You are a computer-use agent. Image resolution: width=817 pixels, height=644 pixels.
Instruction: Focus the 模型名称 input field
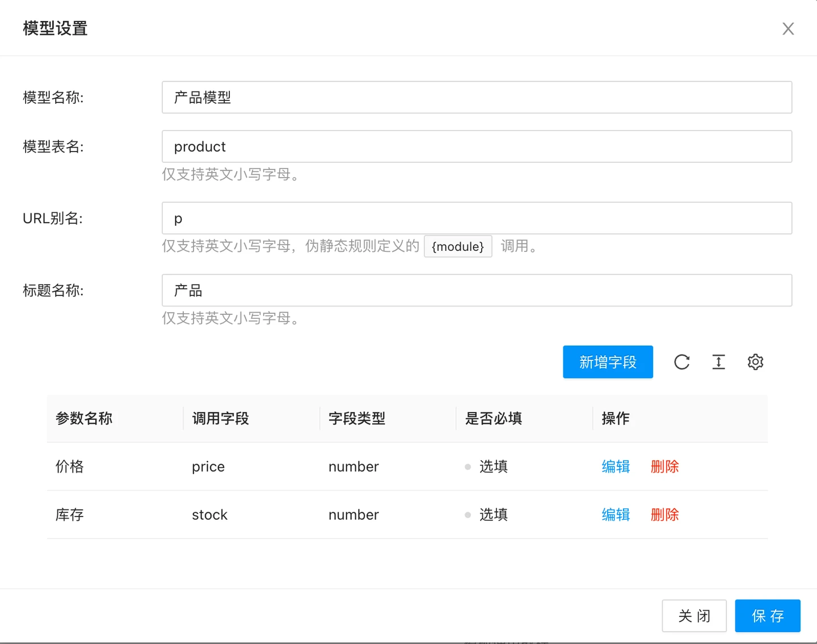477,98
